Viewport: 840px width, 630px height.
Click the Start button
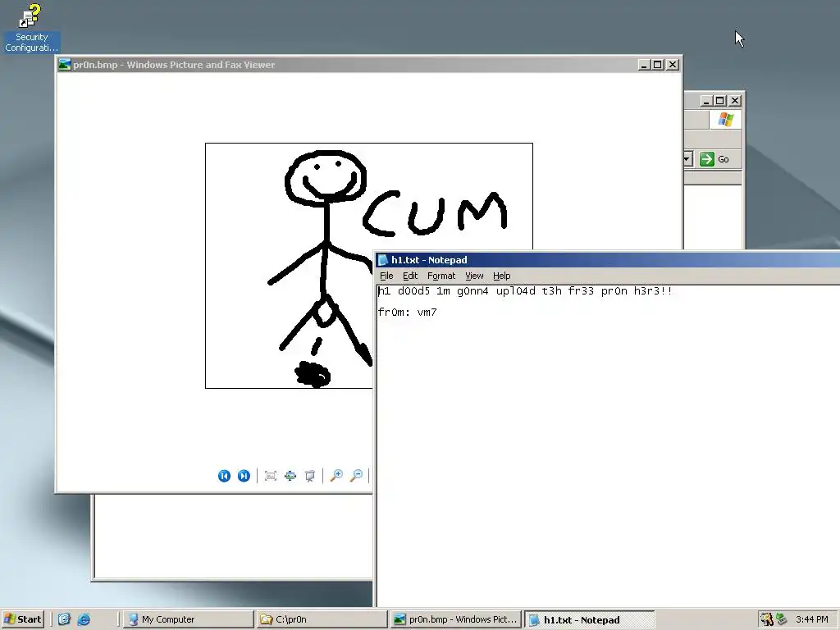tap(22, 619)
